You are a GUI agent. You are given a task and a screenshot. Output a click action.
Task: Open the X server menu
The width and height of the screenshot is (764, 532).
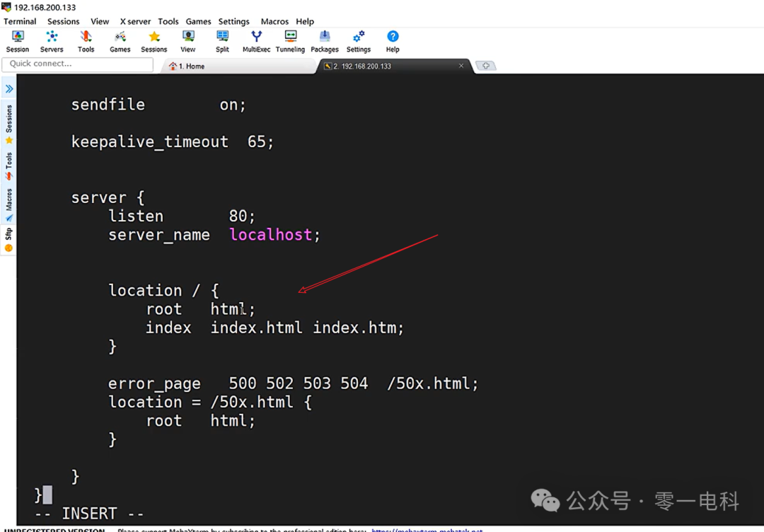click(x=134, y=21)
